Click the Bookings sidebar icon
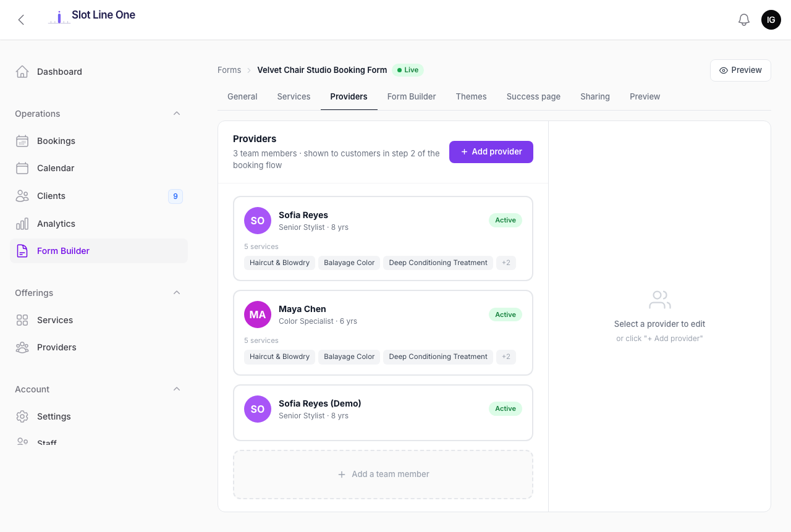The width and height of the screenshot is (791, 532). (x=22, y=141)
